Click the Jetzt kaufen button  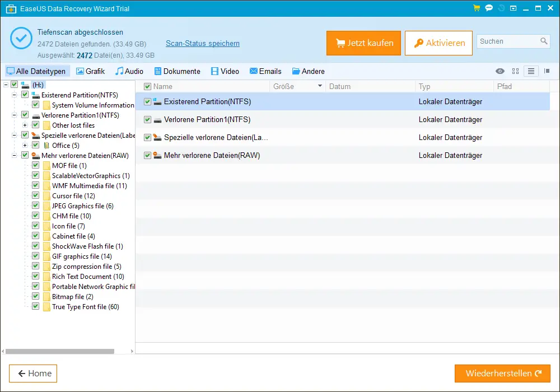(363, 43)
